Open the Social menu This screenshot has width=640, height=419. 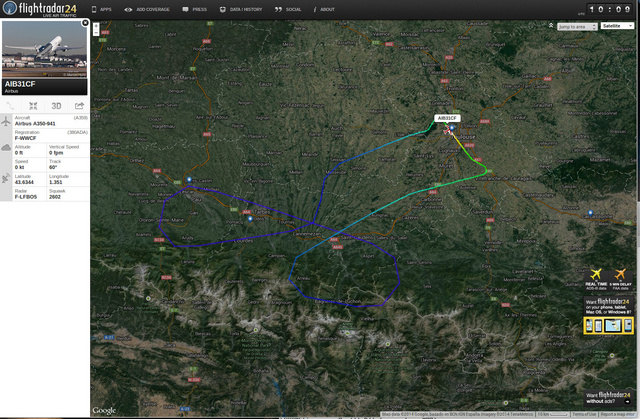click(288, 9)
